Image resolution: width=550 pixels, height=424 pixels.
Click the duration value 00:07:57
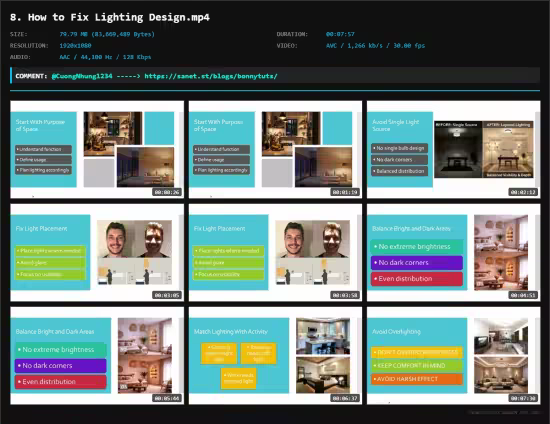[x=340, y=34]
